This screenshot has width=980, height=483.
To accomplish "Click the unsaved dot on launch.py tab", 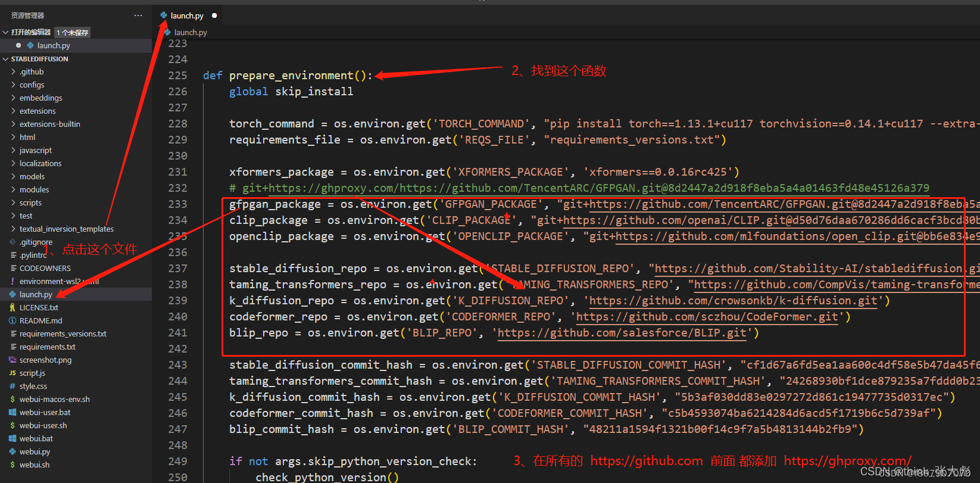I will click(x=214, y=15).
